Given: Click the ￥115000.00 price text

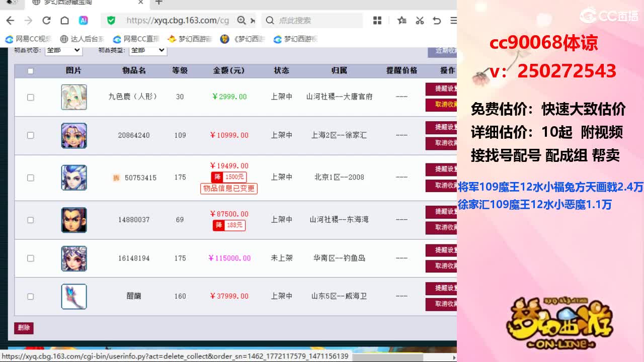Looking at the screenshot, I should 229,258.
